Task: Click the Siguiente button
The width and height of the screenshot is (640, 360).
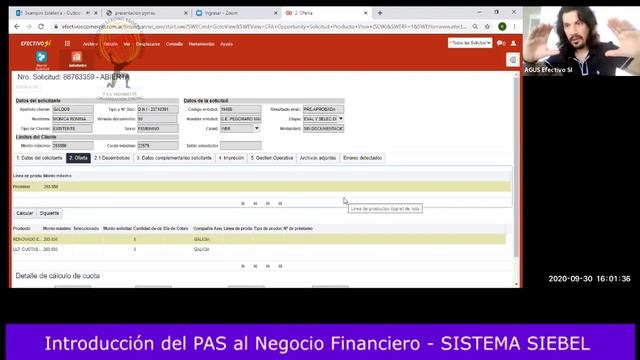Action: 49,213
